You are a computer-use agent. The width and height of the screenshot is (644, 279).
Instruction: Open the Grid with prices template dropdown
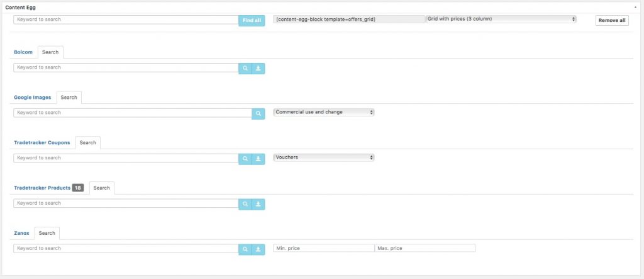(x=501, y=19)
